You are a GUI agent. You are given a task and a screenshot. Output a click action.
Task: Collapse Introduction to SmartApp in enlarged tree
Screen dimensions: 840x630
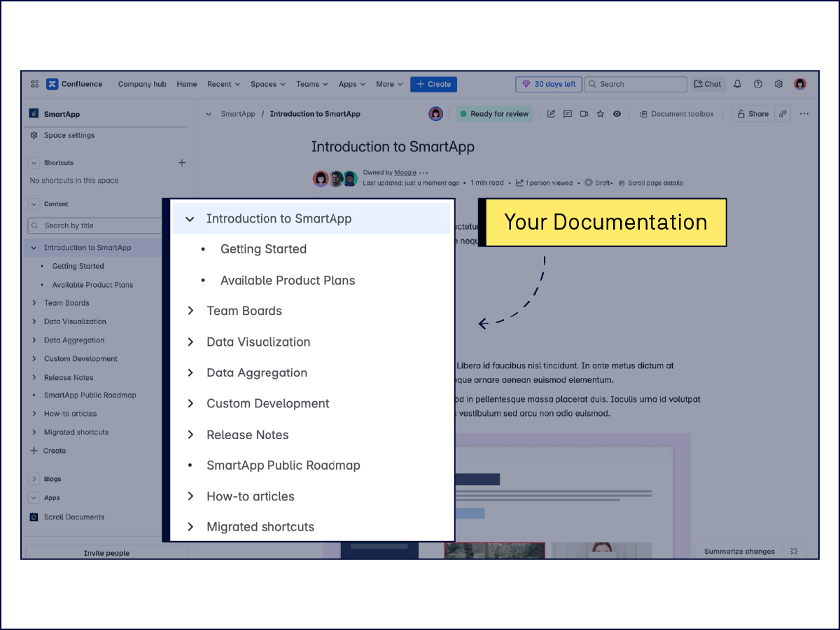pos(190,219)
